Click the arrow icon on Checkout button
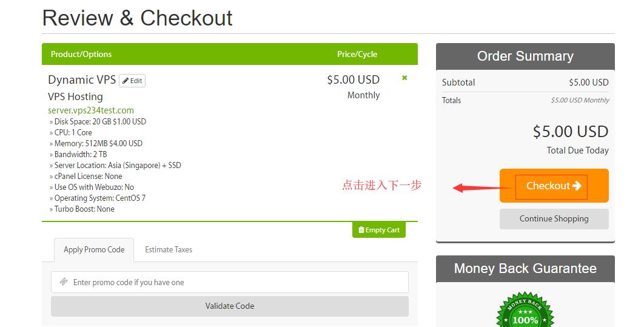 pos(577,186)
